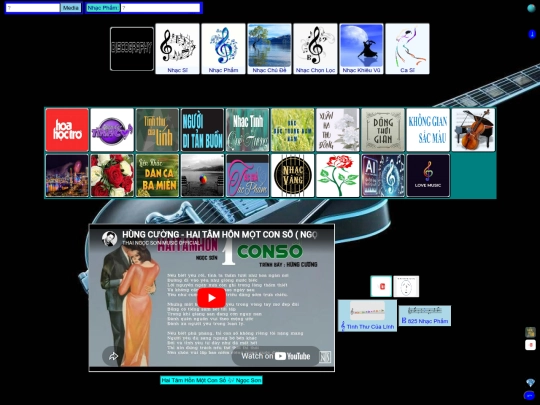Click the diamond icon at bottom right
This screenshot has width=540, height=405.
click(531, 383)
